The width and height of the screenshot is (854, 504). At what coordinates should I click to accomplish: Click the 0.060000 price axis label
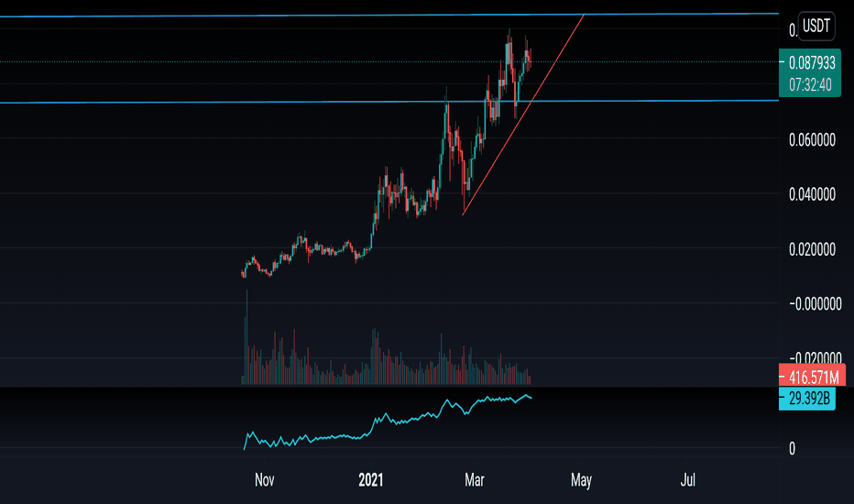pyautogui.click(x=812, y=140)
